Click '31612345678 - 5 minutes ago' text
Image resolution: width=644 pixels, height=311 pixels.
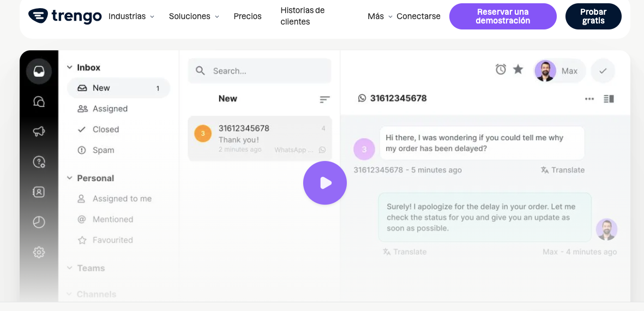[407, 170]
